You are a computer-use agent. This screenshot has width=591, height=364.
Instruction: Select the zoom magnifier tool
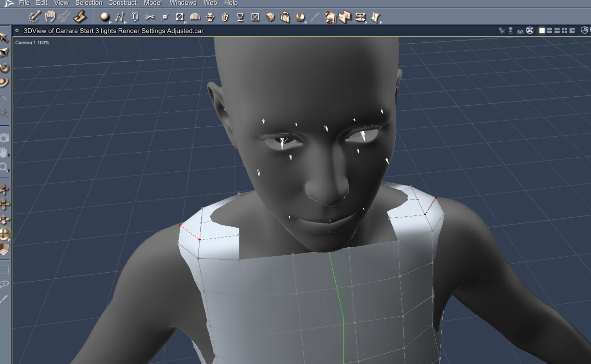4,168
